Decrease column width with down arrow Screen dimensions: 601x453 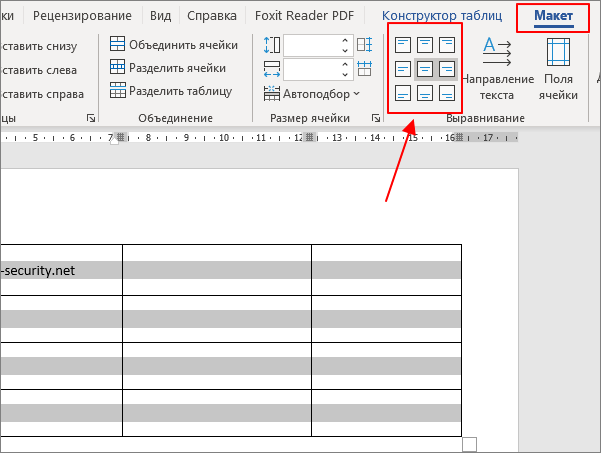(x=345, y=75)
